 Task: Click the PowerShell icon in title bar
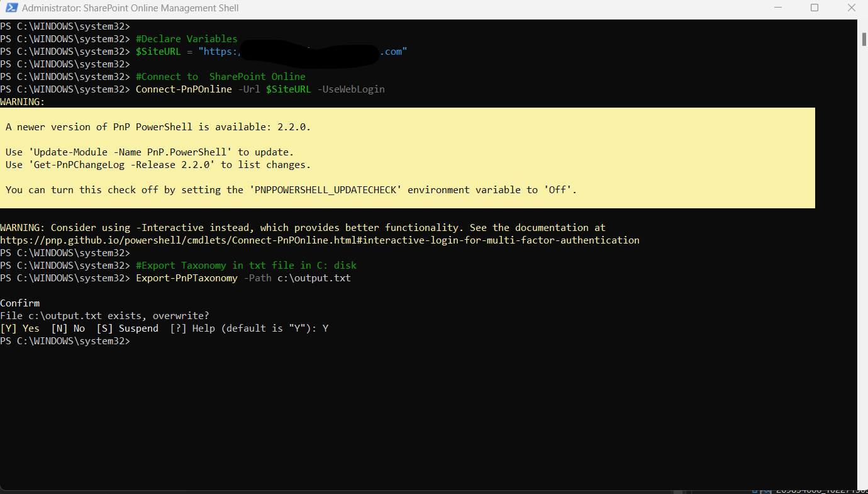(x=11, y=8)
